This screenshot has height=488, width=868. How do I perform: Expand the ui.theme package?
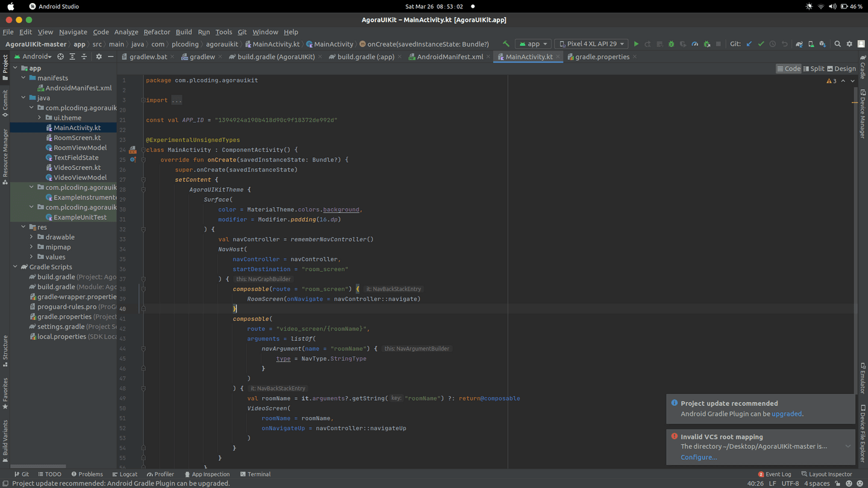pyautogui.click(x=40, y=117)
